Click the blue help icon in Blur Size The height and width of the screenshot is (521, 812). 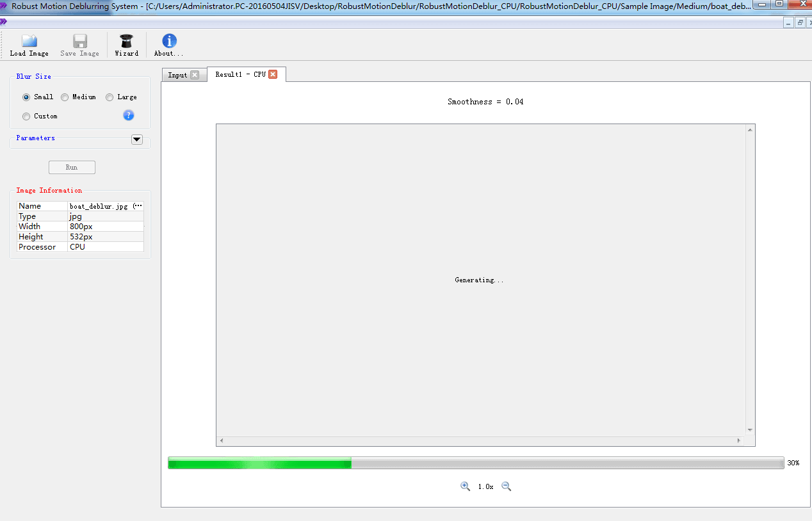(x=129, y=115)
